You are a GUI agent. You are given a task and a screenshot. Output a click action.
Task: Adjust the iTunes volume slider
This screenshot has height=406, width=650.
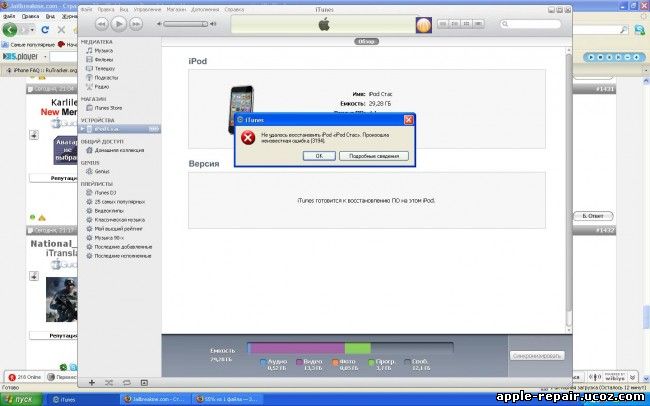point(185,24)
